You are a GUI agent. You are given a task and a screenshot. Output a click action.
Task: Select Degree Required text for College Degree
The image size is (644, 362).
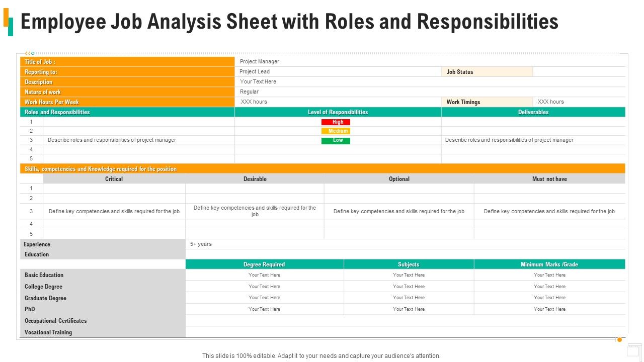pyautogui.click(x=264, y=287)
